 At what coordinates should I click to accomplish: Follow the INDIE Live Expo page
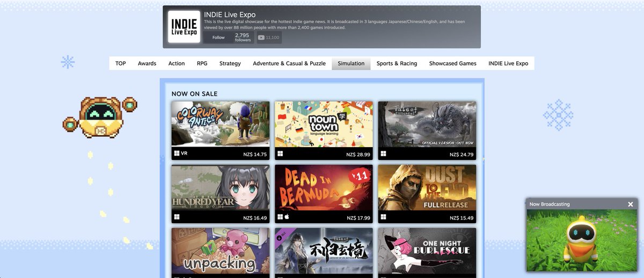pos(218,38)
